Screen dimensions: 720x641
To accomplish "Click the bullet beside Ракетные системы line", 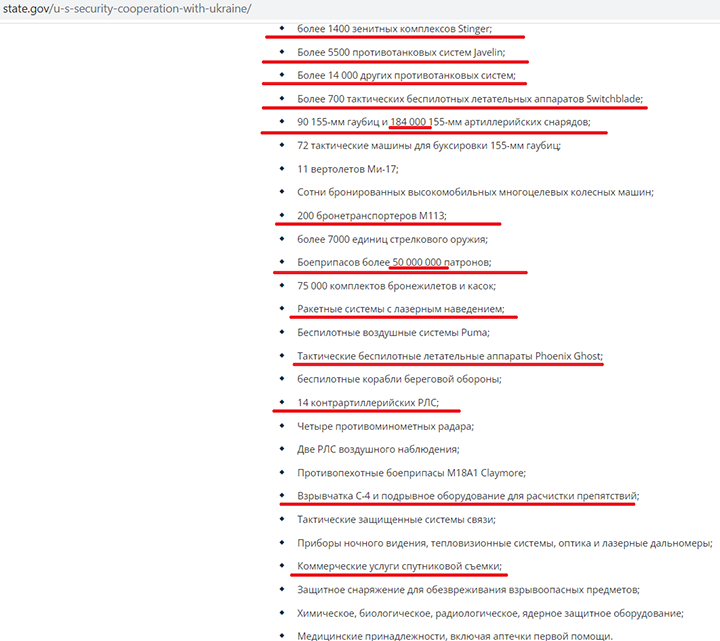I will pos(283,309).
